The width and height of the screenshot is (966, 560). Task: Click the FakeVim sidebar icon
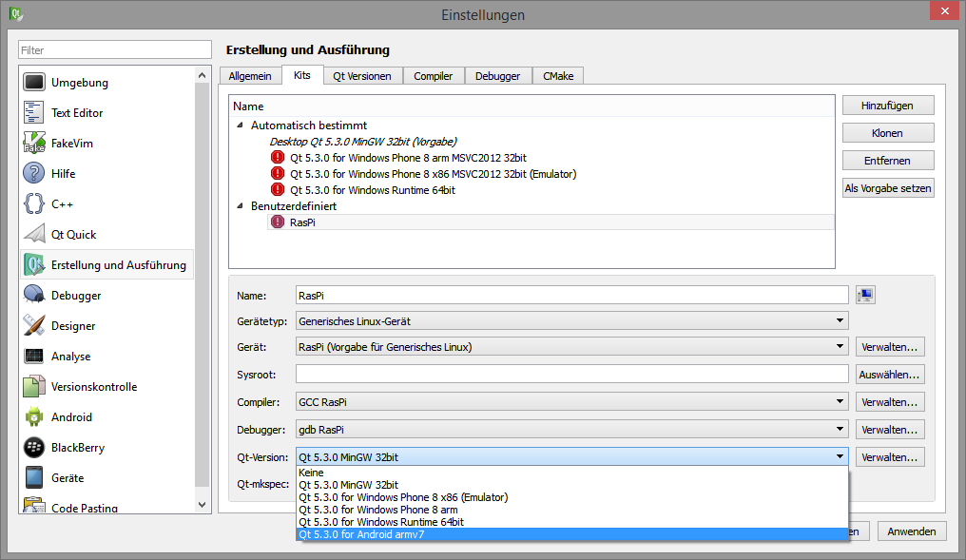point(34,143)
